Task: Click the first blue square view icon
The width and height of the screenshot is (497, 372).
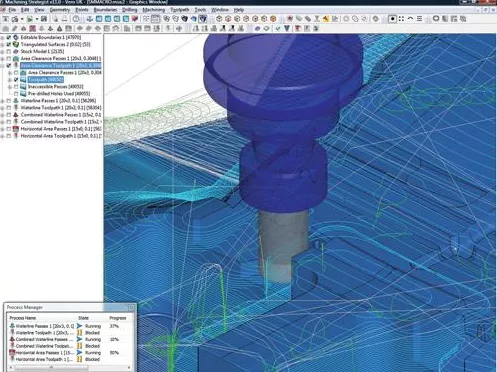Action: [99, 19]
